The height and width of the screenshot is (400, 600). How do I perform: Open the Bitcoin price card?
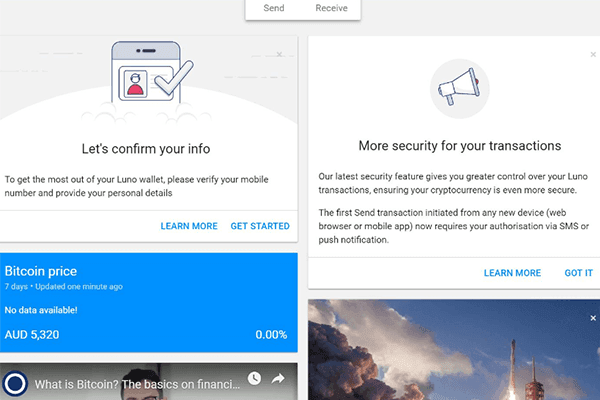pos(148,302)
